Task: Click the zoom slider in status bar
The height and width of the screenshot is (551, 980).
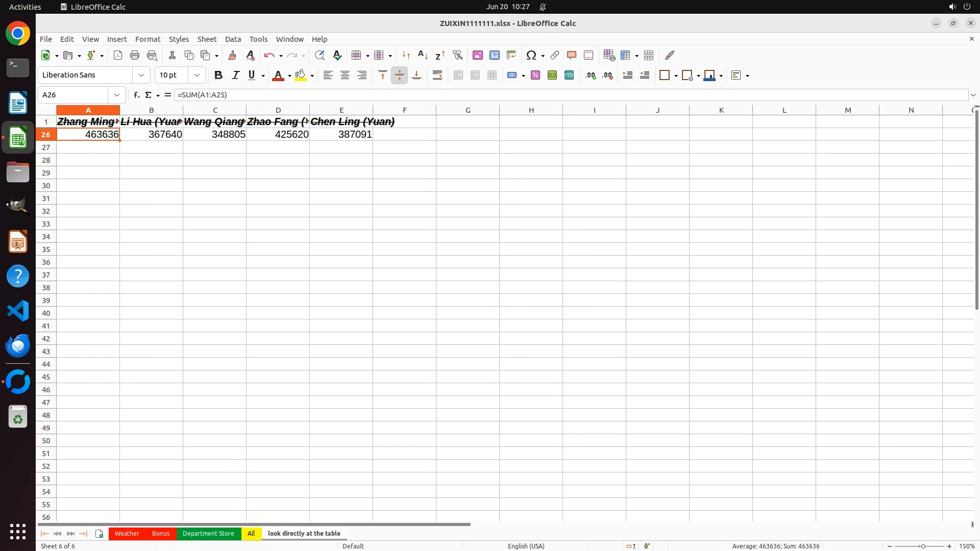Action: point(922,546)
